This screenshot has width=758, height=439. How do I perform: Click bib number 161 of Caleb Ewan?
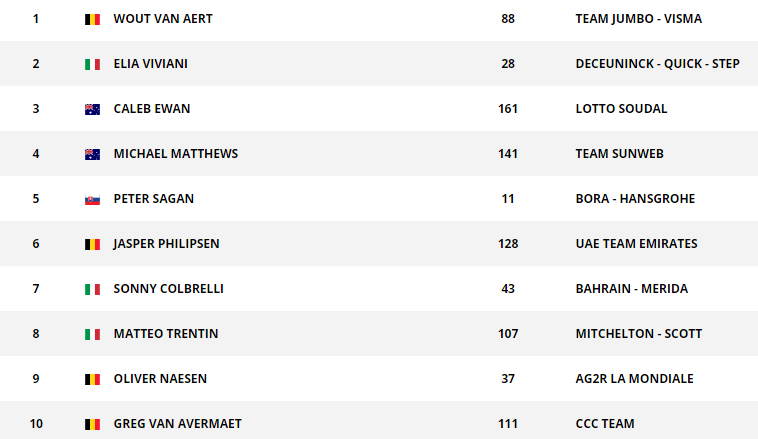pos(508,109)
